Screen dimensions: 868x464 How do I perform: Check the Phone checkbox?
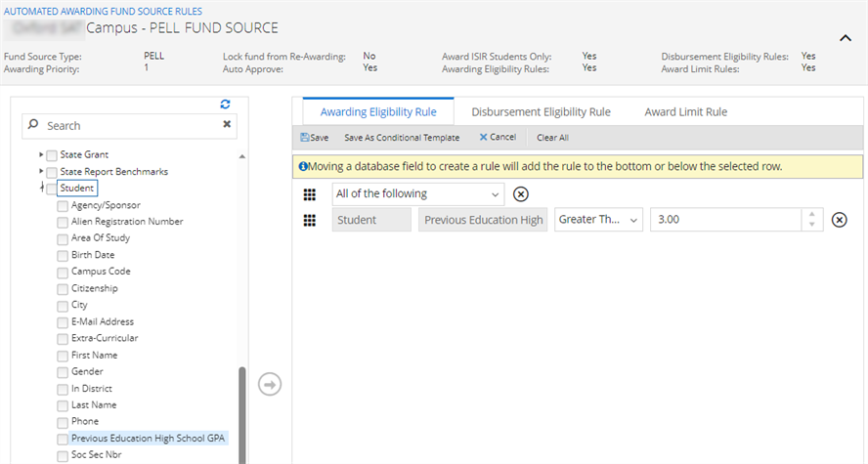(x=63, y=423)
